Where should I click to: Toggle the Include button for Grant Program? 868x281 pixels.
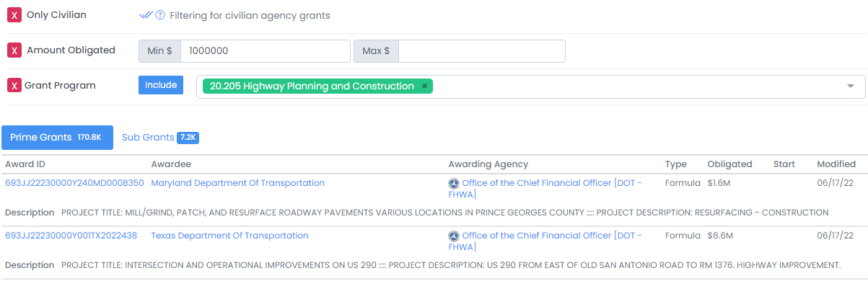click(x=161, y=85)
